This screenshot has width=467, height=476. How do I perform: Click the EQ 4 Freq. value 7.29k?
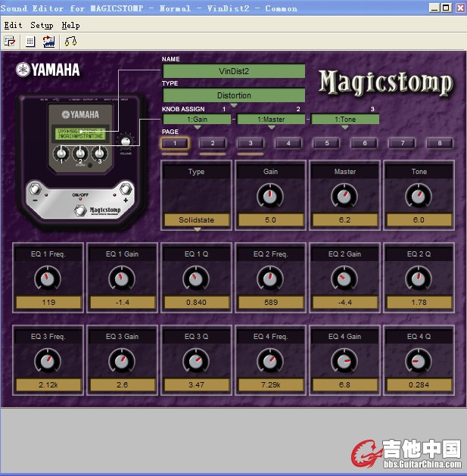(270, 385)
